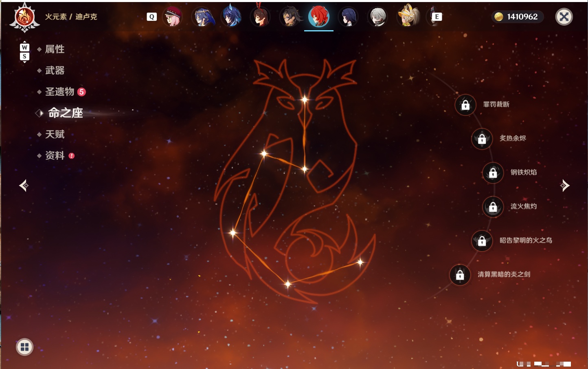Close the character screen with X button

point(564,17)
